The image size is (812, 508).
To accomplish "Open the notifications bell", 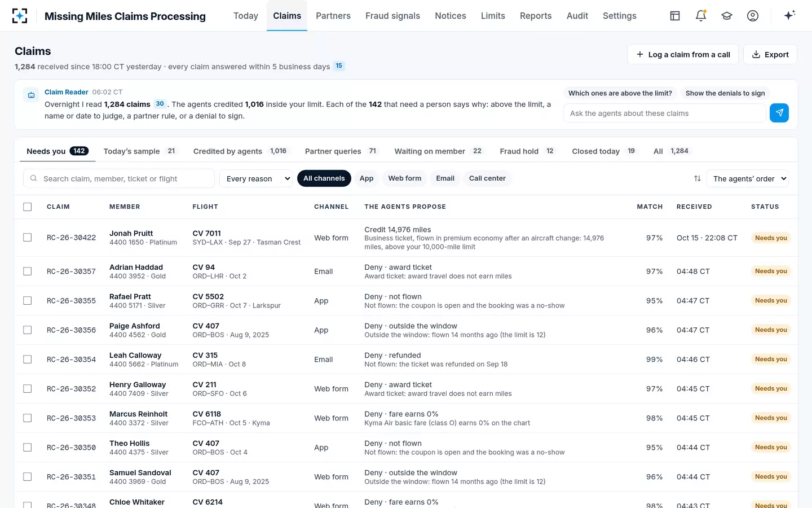I will click(701, 16).
